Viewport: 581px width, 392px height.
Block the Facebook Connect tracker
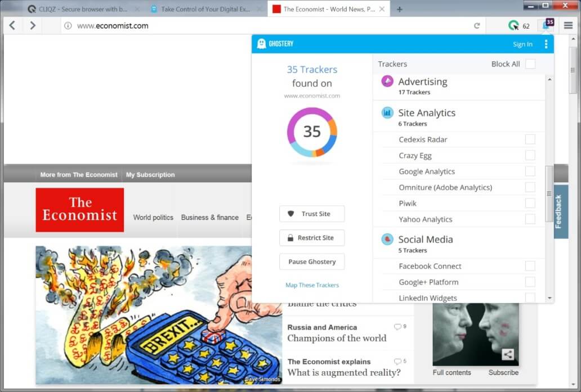coord(530,265)
